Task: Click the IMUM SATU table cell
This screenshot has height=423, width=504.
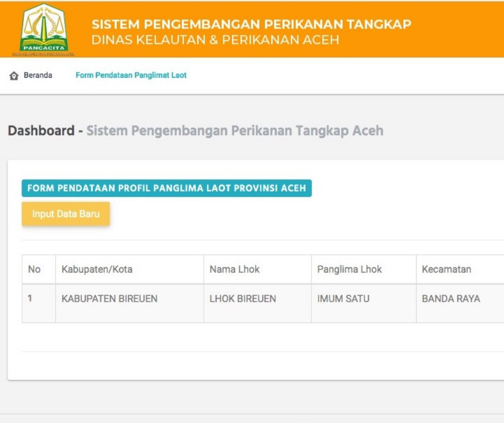Action: point(343,298)
